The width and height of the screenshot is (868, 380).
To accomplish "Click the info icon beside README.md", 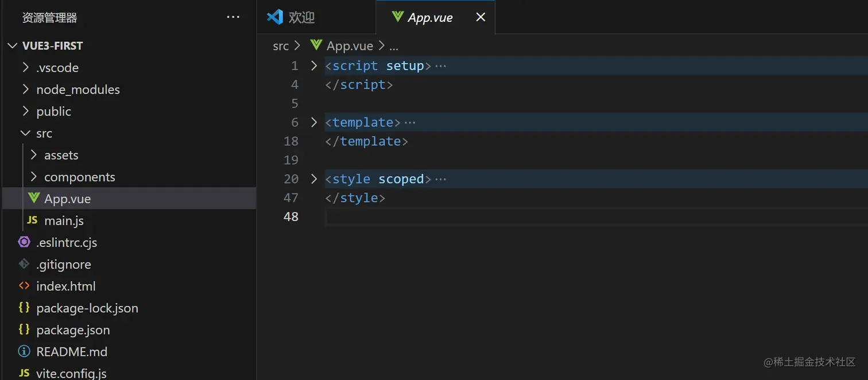I will coord(24,351).
